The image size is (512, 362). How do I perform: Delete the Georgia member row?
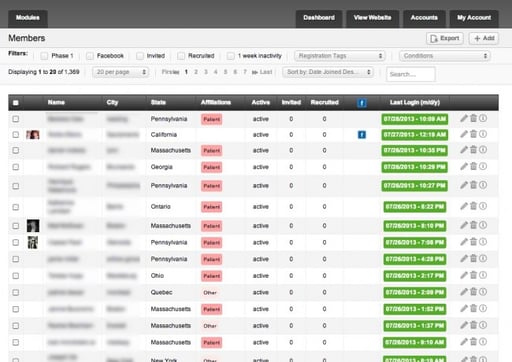click(x=473, y=166)
